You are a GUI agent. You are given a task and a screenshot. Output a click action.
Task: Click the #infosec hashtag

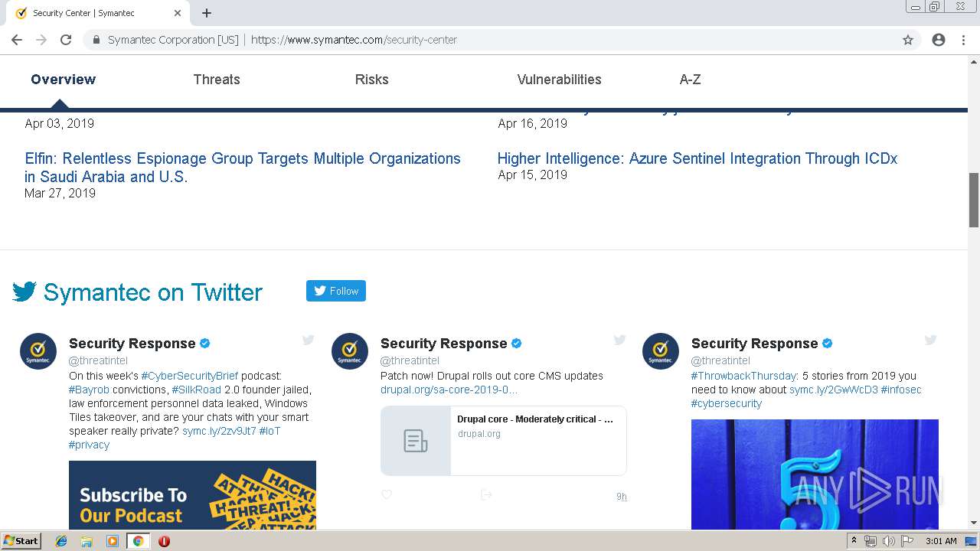click(901, 390)
